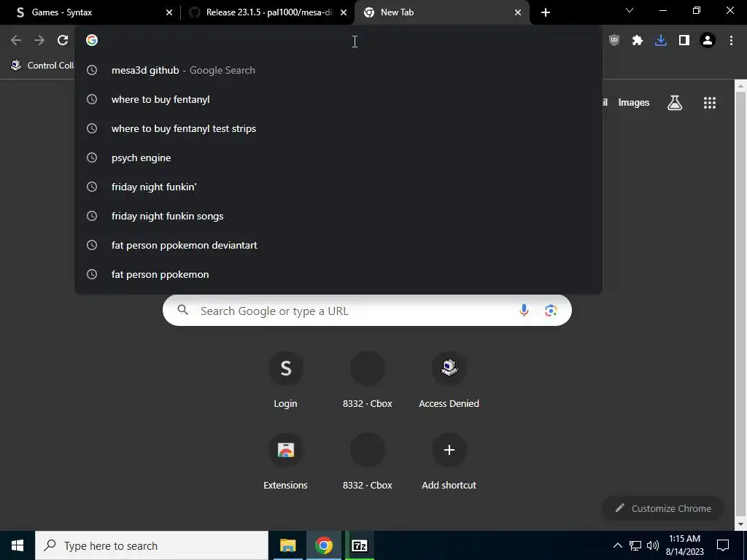Open the Extensions shortcut tile

pyautogui.click(x=285, y=462)
